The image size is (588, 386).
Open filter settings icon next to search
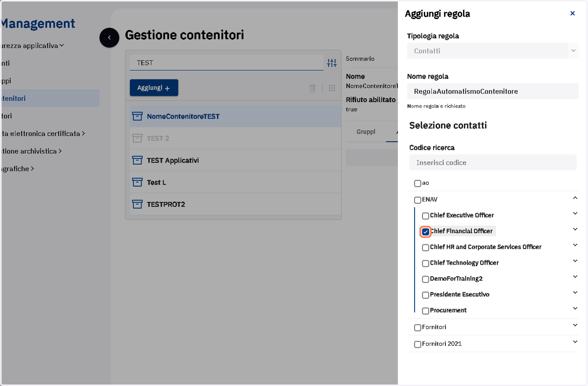click(332, 63)
